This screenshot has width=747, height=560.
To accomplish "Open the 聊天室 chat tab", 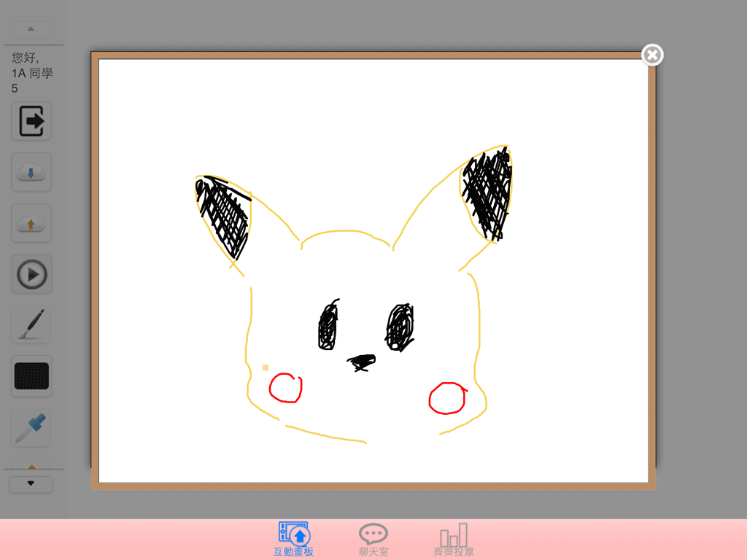I will [373, 540].
